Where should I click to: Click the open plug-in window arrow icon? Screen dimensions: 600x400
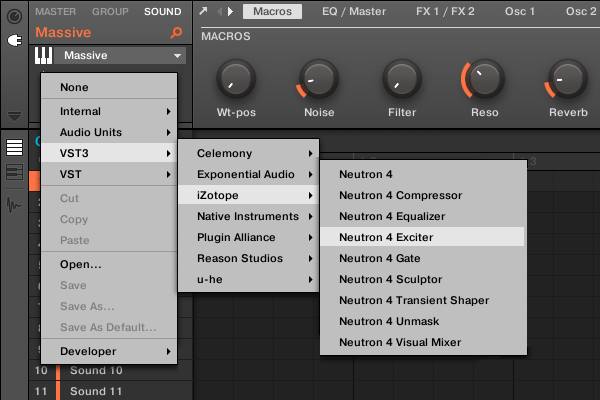[203, 11]
